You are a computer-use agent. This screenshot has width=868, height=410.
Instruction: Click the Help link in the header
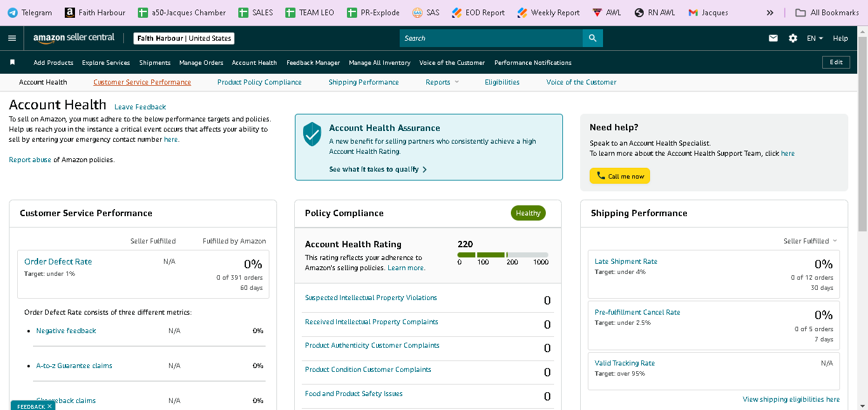[x=841, y=38]
